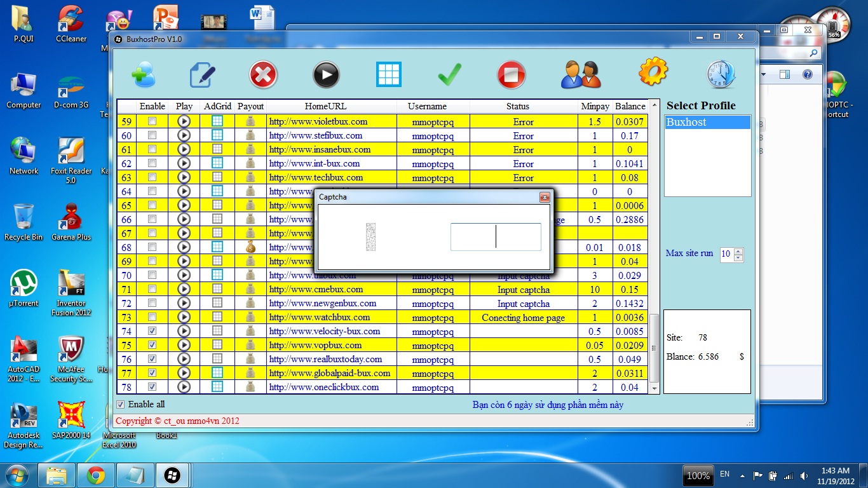The height and width of the screenshot is (488, 868).
Task: Open http://www.violetbux.com link
Action: click(318, 121)
